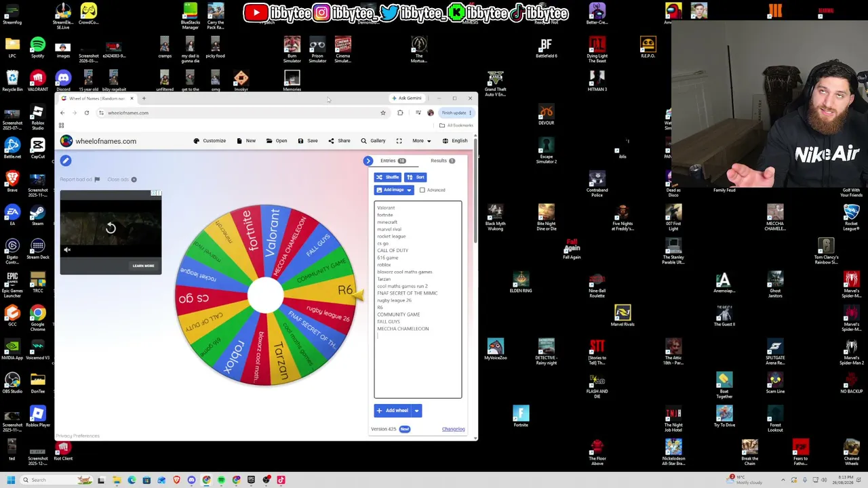
Task: Open Microsoft Edge from taskbar
Action: pyautogui.click(x=132, y=480)
